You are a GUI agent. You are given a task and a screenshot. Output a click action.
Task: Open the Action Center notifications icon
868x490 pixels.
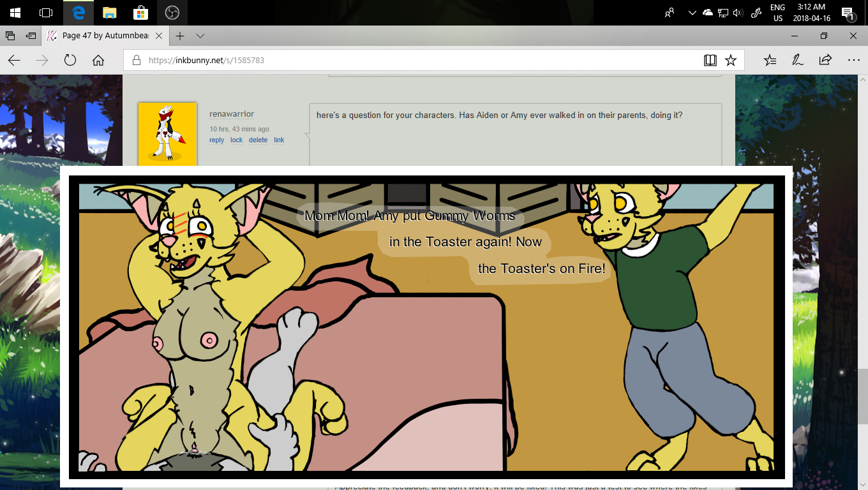[x=848, y=13]
